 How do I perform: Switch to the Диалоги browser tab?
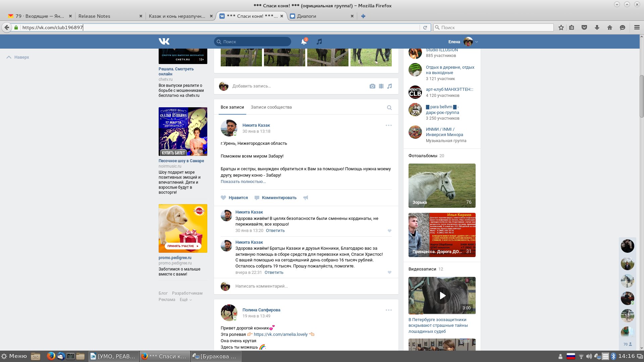click(x=307, y=16)
